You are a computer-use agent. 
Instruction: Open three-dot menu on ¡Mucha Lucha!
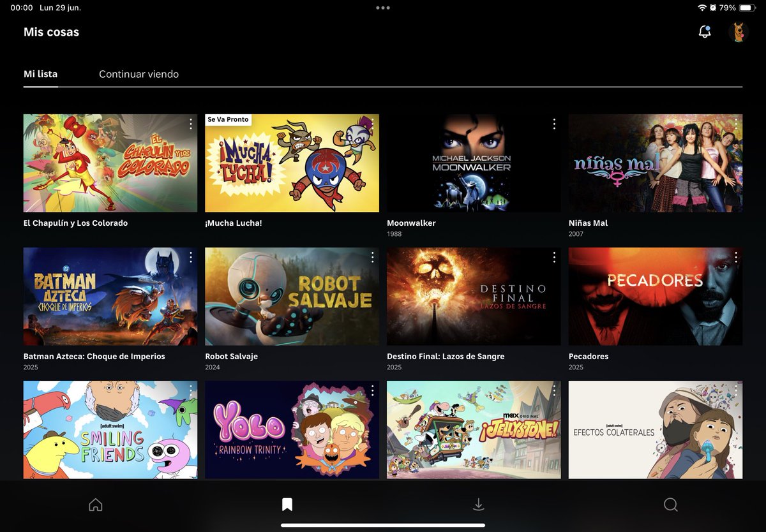372,124
